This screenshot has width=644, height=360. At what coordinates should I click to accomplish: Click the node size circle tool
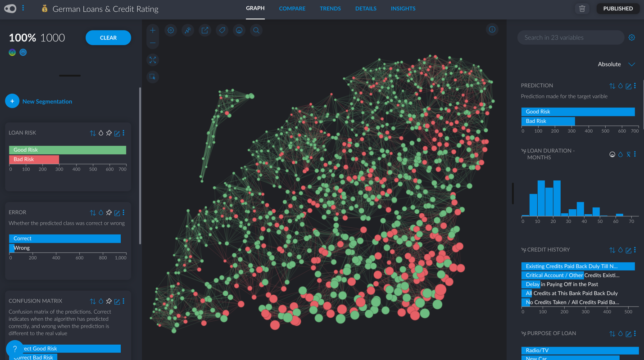pyautogui.click(x=239, y=30)
